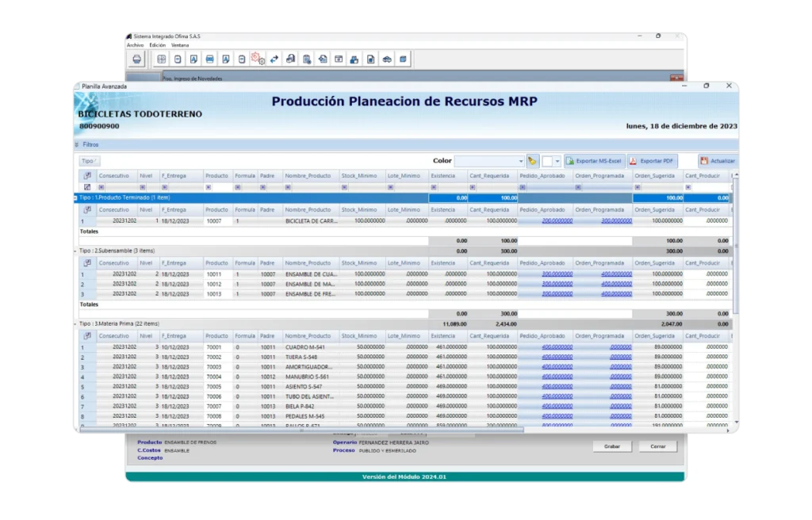Image resolution: width=812 pixels, height=520 pixels.
Task: Select the MANUBRIO S-561 cell
Action: pos(311,377)
